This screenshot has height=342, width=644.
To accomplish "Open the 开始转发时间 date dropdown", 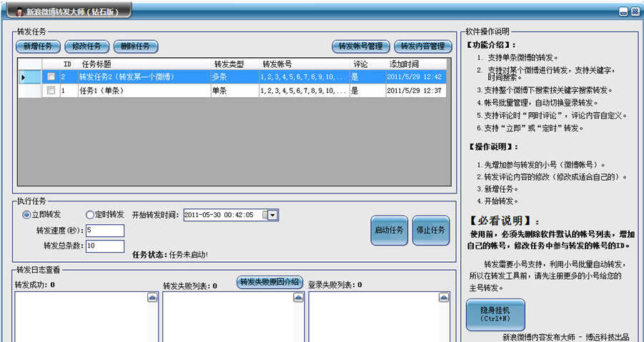I will (272, 215).
